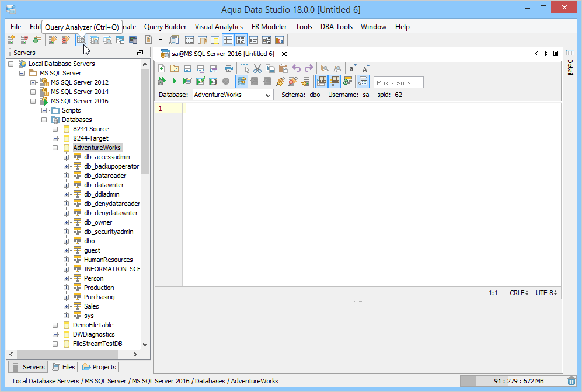Click the Delete Server icon with red minus
Screen dimensions: 582x392
(24, 40)
